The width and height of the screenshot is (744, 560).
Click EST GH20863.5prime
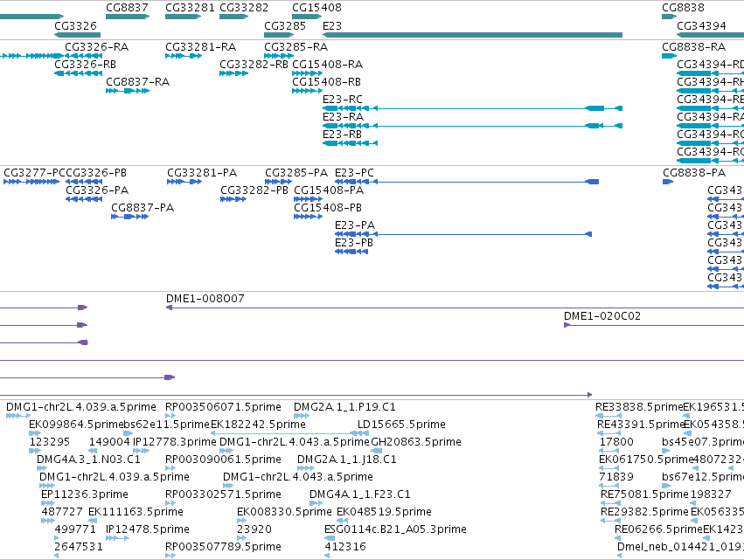tap(376, 451)
